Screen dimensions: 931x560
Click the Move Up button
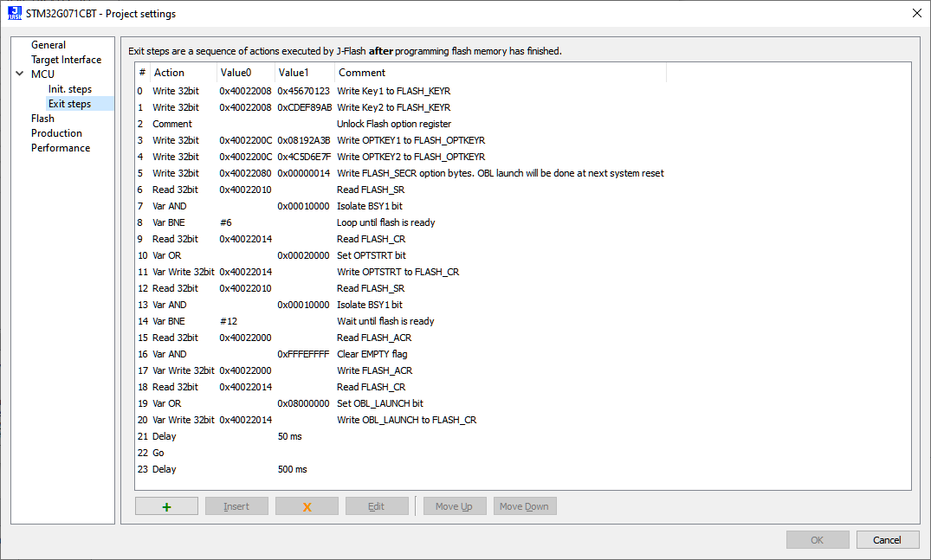click(454, 506)
